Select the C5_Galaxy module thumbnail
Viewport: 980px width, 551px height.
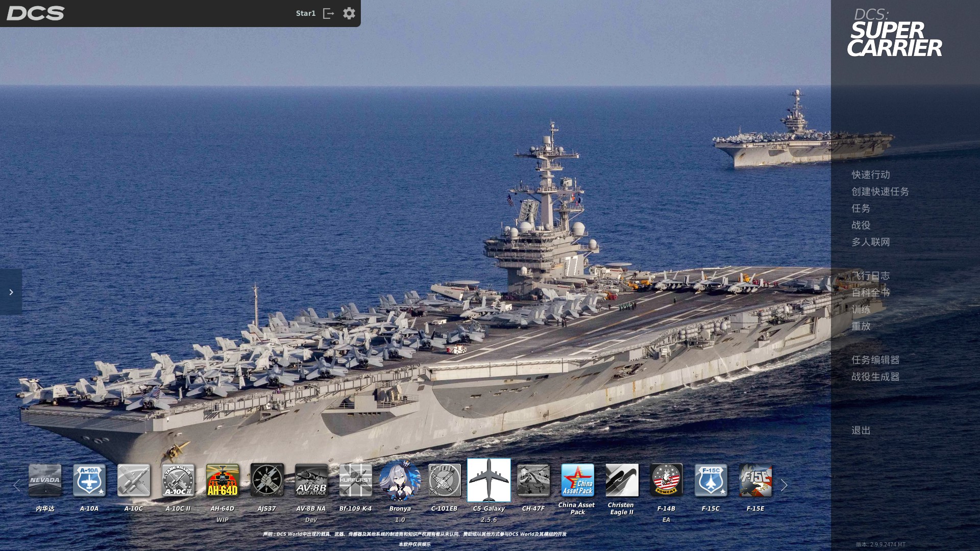click(488, 480)
